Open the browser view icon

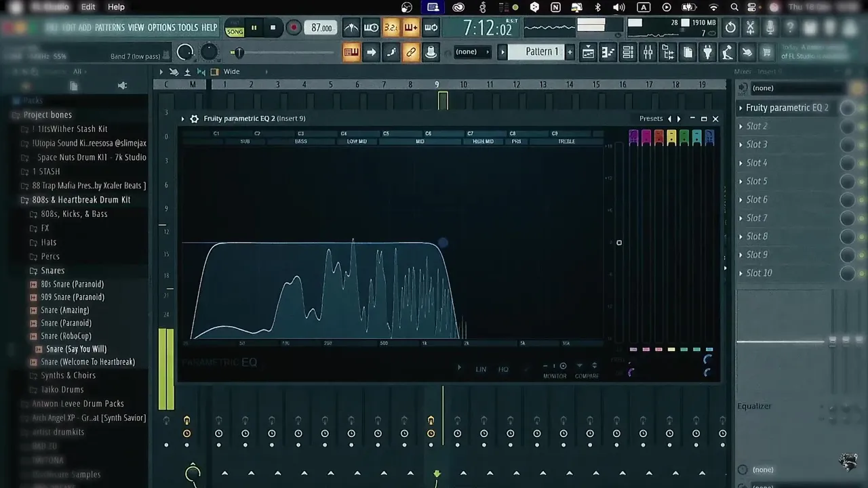pyautogui.click(x=668, y=52)
